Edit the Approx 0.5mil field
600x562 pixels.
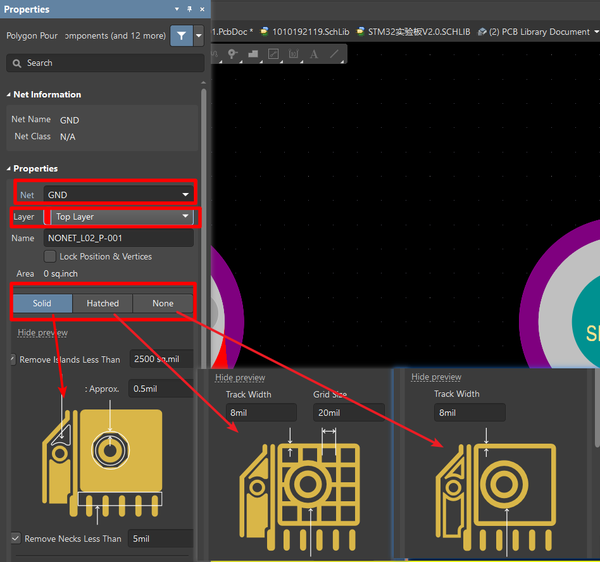click(161, 389)
